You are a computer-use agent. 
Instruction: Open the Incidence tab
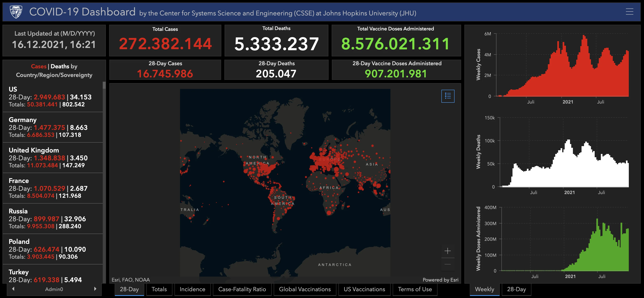192,289
